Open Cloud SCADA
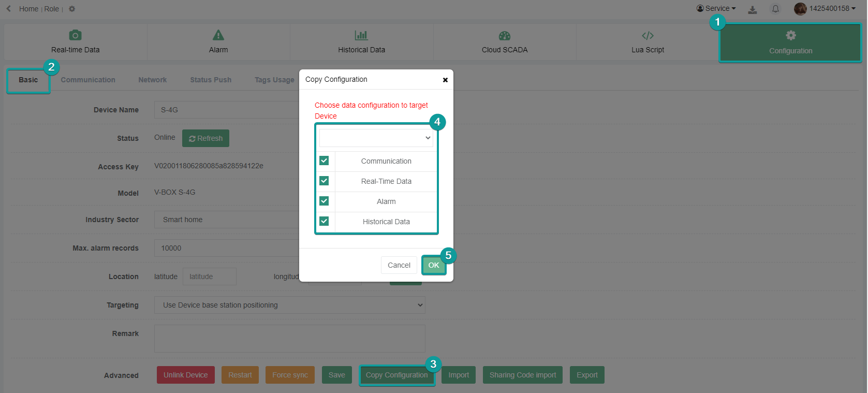 505,42
